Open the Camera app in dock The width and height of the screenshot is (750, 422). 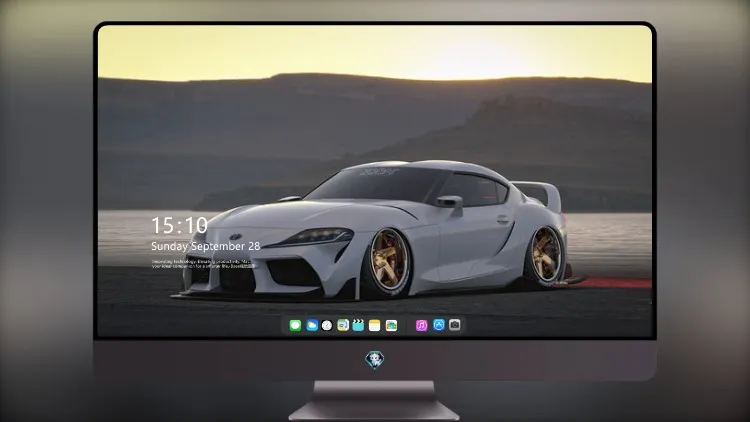tap(455, 325)
